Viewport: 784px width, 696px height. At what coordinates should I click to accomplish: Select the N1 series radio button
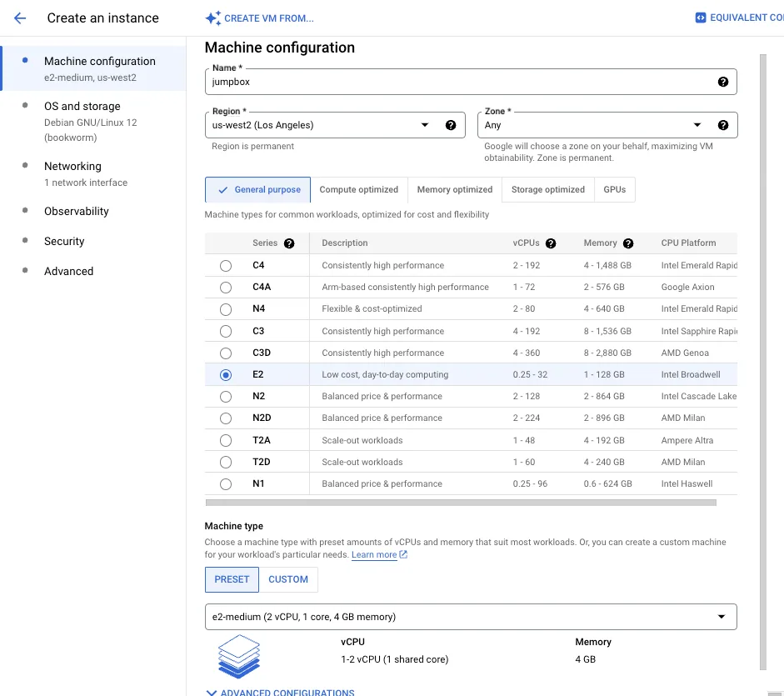coord(226,483)
